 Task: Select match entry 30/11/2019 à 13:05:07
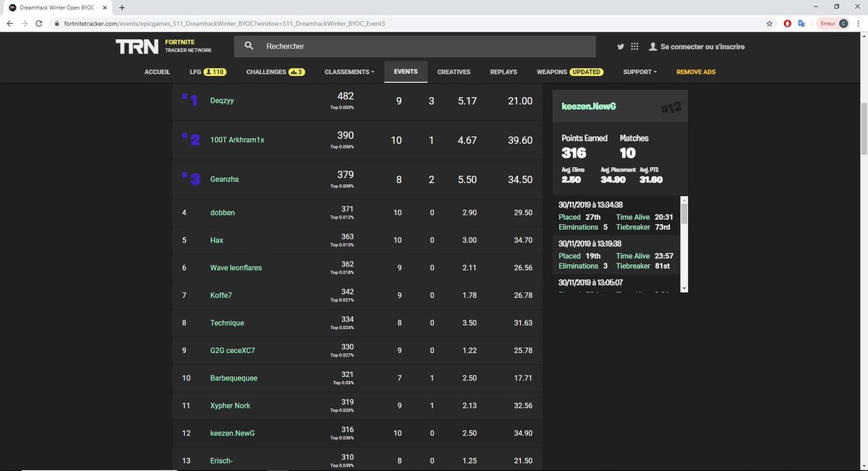[x=616, y=284]
